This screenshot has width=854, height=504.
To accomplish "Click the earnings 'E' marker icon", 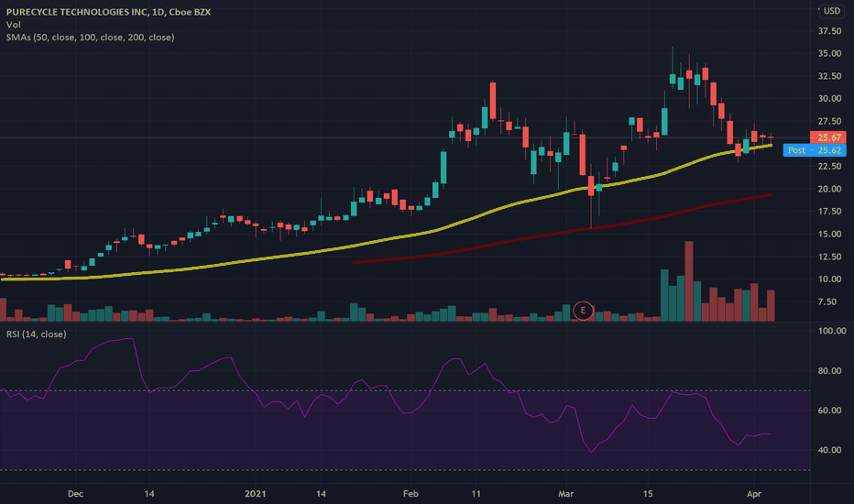I will [583, 311].
